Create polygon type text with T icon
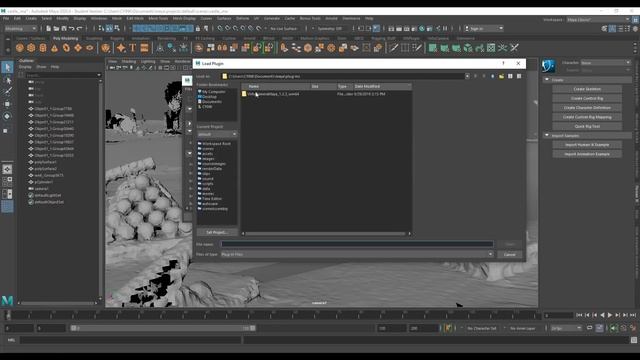 133,48
